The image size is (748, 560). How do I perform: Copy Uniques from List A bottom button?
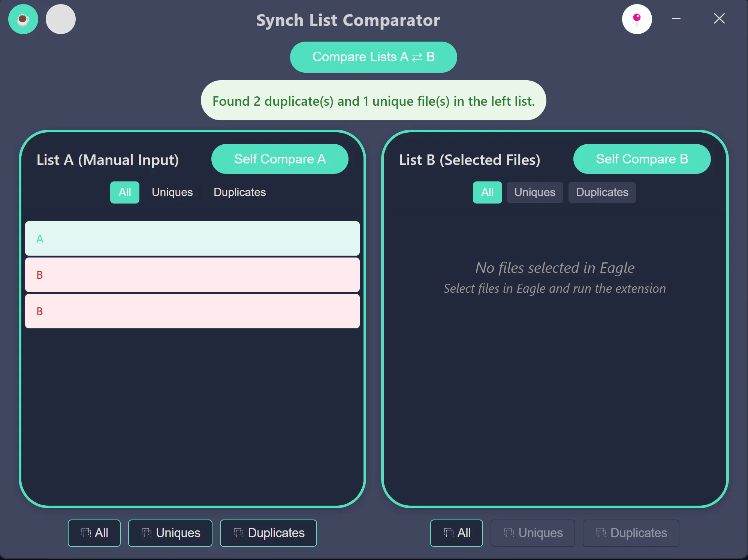click(x=170, y=533)
